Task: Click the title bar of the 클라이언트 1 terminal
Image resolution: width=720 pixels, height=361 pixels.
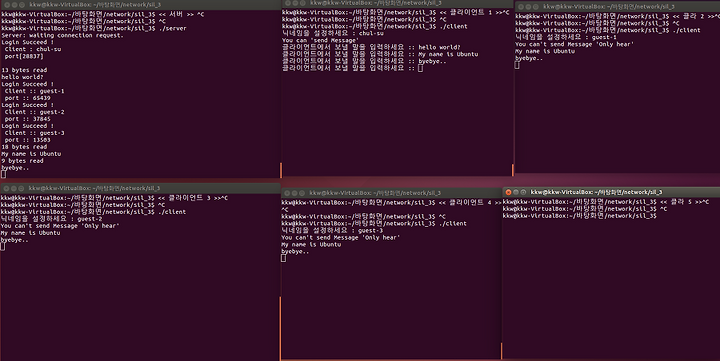Action: (x=397, y=3)
